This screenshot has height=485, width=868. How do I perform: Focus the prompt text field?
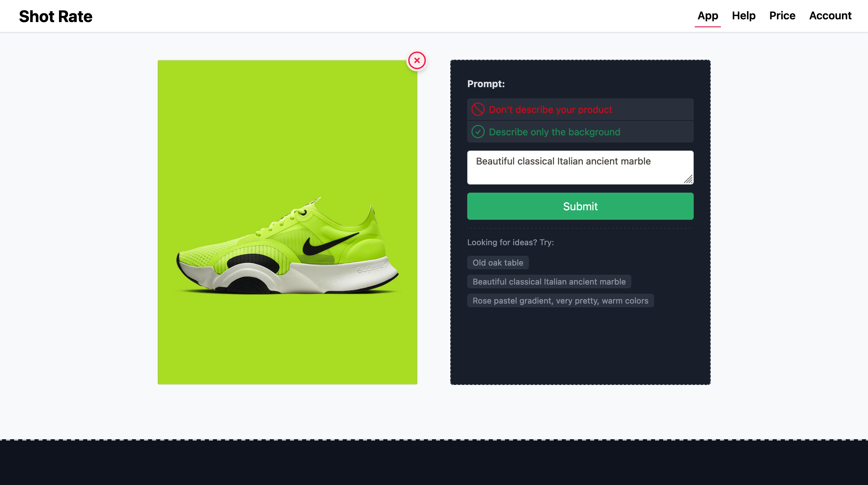point(580,168)
